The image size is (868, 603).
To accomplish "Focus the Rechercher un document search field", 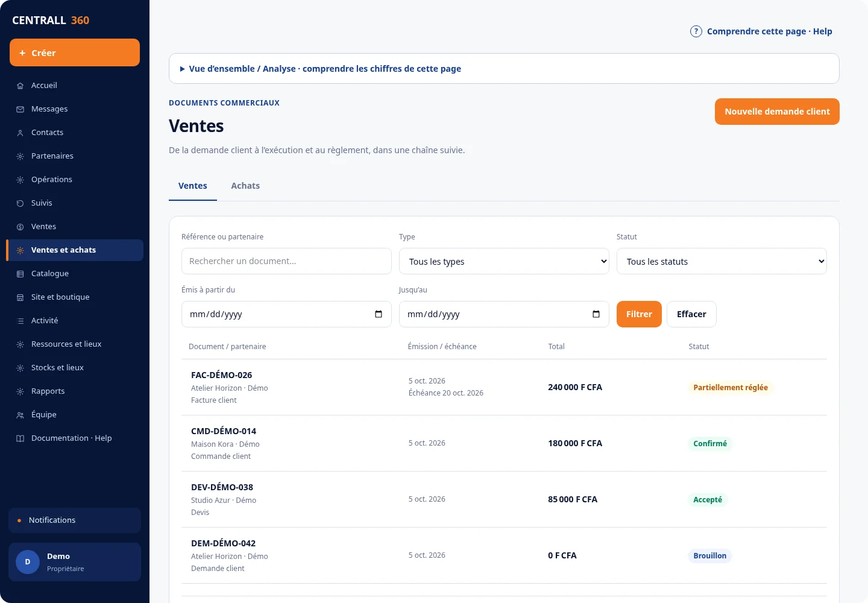I will coord(286,261).
